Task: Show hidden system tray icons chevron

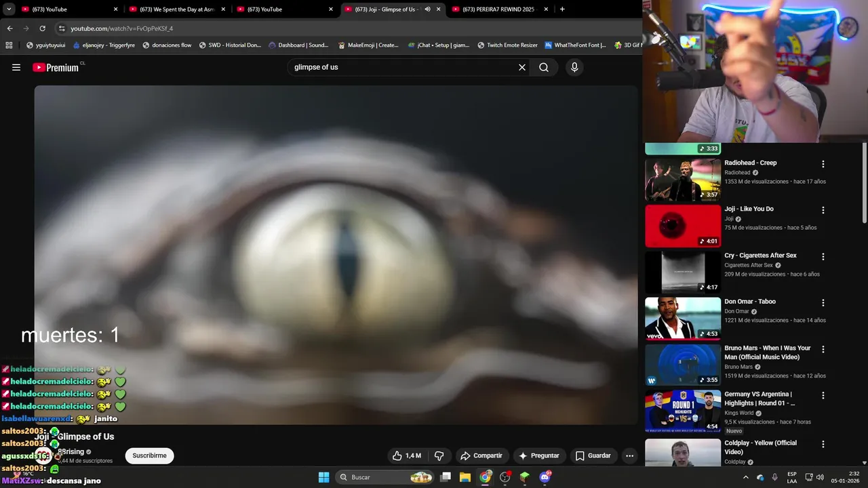Action: pos(746,477)
